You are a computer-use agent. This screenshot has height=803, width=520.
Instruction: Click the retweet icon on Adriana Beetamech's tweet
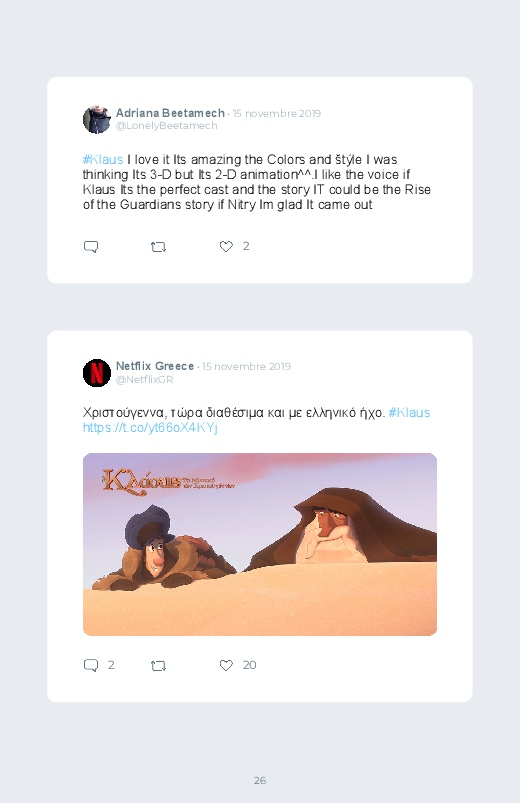[158, 247]
